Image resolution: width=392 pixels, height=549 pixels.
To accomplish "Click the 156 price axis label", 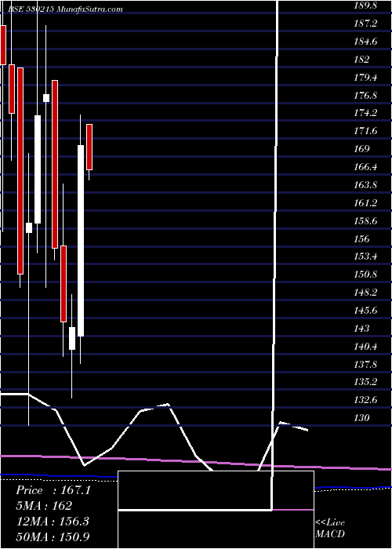I will click(361, 238).
